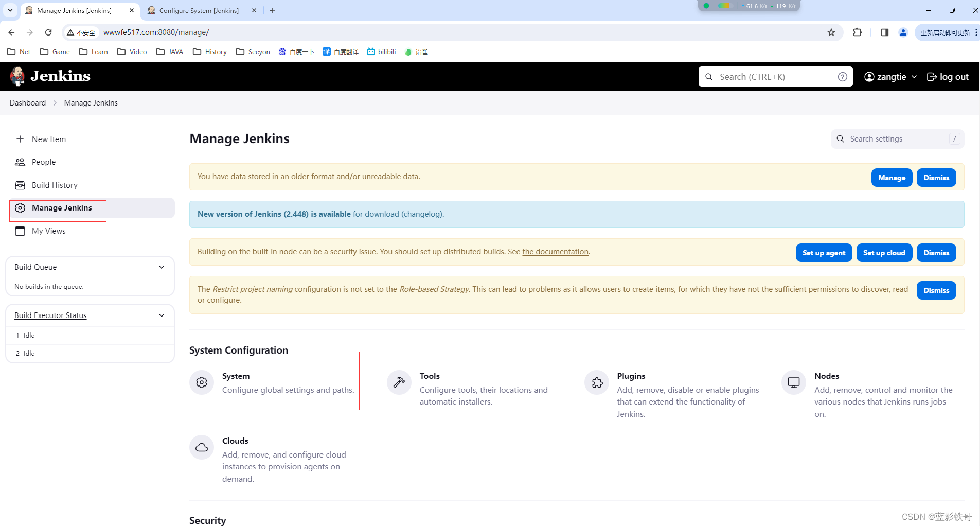
Task: Click the Build History sidebar icon
Action: tap(20, 185)
